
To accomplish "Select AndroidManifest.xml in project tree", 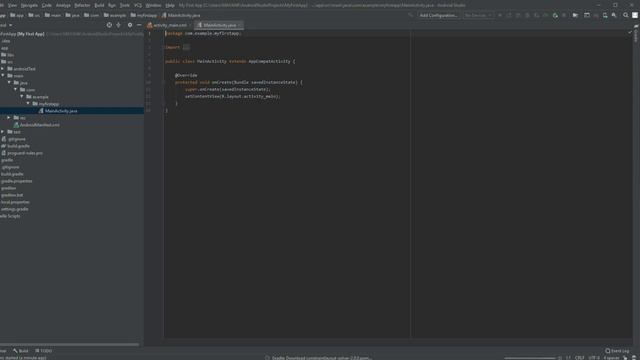I will 36,125.
